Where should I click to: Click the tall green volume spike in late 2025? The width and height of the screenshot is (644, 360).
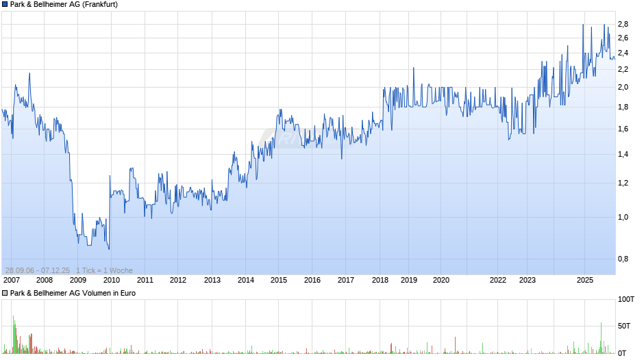[601, 338]
